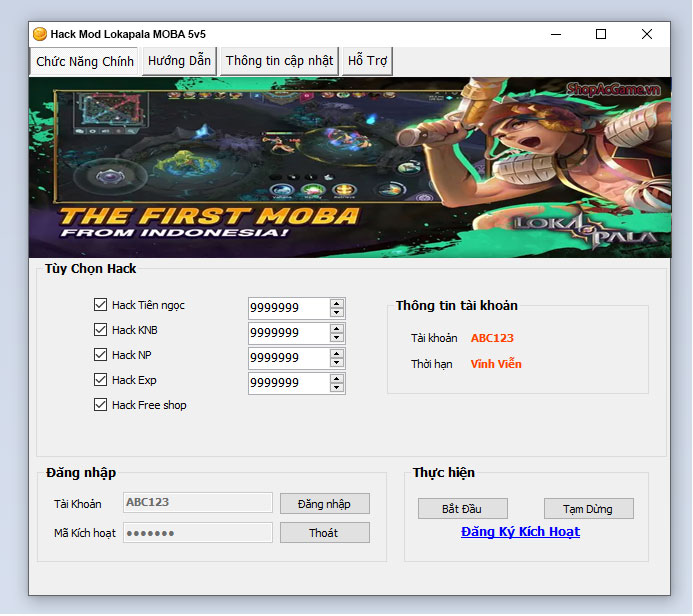Select the Hỗ Trợ tab
The image size is (693, 616).
[x=367, y=61]
